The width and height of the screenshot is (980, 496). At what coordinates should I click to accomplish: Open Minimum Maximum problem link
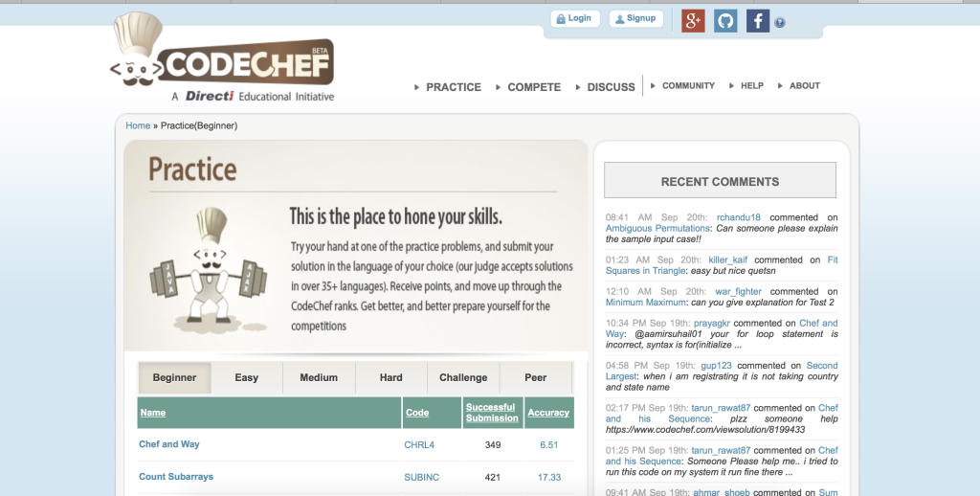tap(646, 303)
